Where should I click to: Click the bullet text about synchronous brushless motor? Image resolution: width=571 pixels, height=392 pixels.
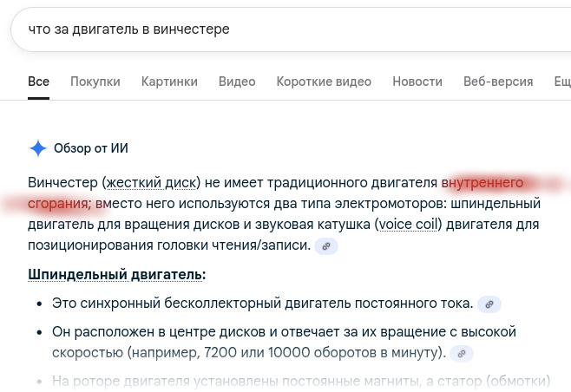coord(262,304)
